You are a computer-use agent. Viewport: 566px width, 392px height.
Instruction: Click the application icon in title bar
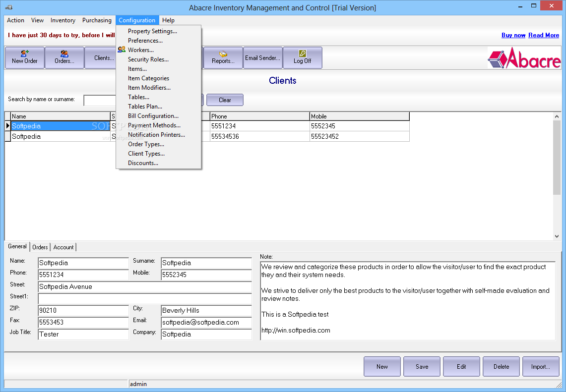(8, 7)
